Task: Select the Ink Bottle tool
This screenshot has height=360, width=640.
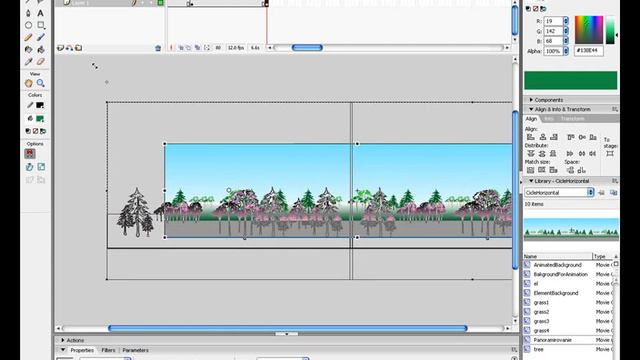Action: coord(28,49)
